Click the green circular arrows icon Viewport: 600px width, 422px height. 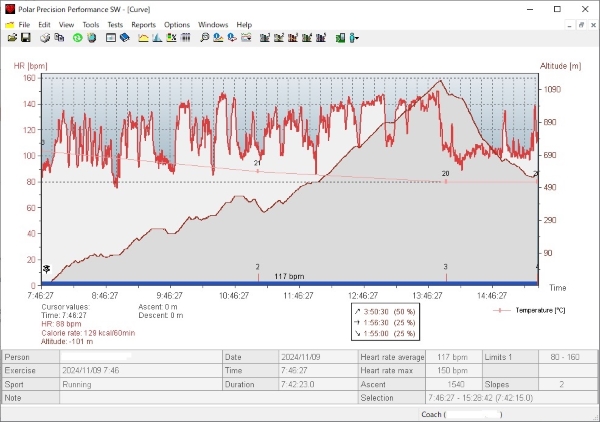click(78, 37)
